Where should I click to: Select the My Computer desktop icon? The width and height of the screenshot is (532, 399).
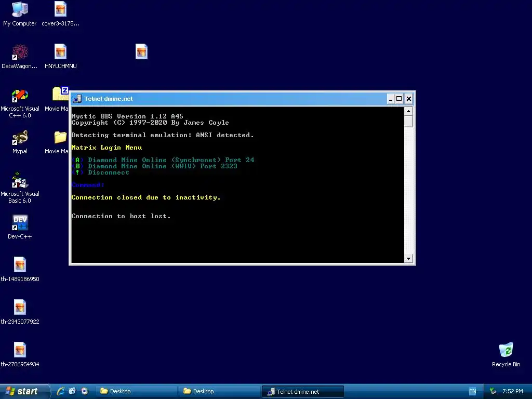[x=20, y=14]
